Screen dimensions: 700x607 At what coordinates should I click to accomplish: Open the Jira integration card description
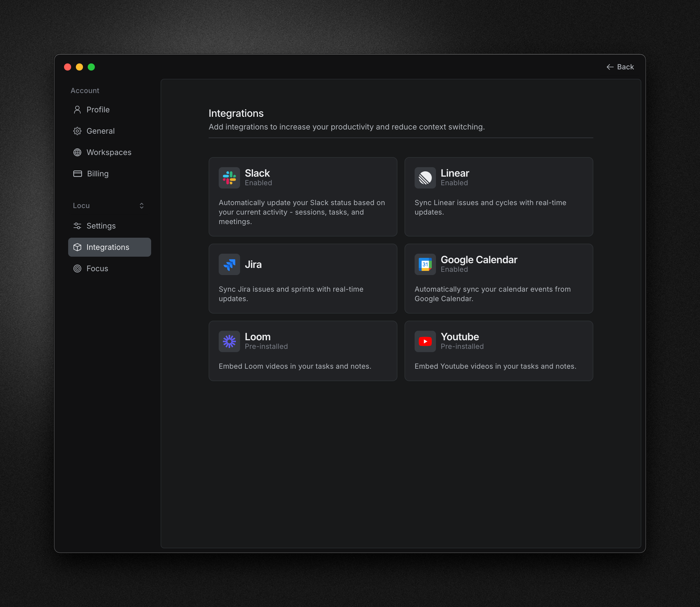tap(290, 294)
